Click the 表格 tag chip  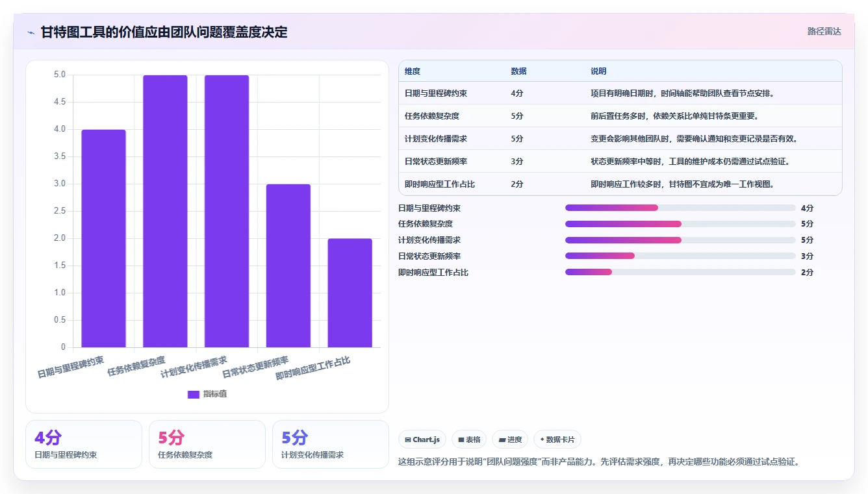pos(469,439)
